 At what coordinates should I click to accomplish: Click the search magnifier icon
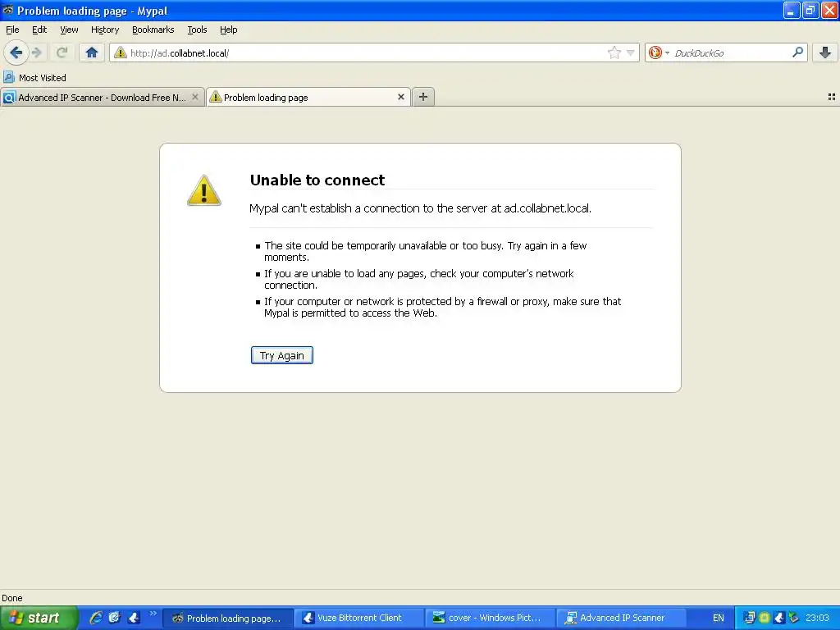(x=797, y=52)
